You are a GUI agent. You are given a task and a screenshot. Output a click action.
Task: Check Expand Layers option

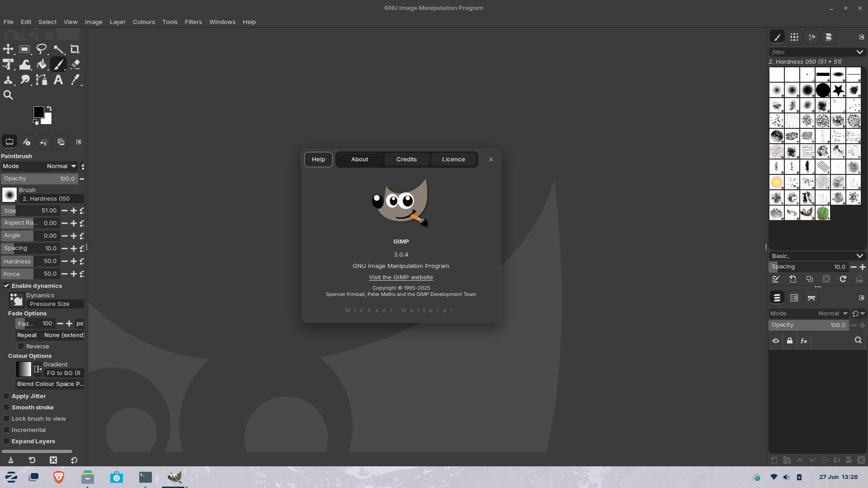coord(6,441)
